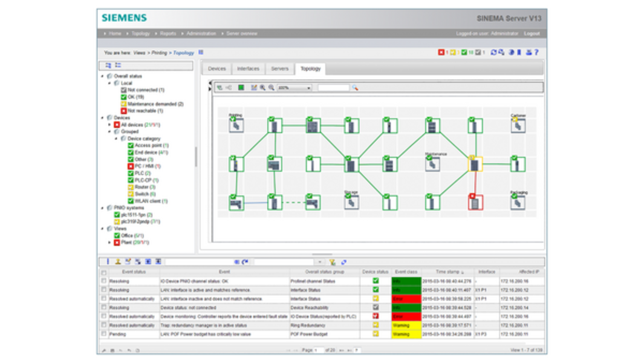This screenshot has height=363, width=644.
Task: Click red Error class cell for 'interface inactive' event
Action: coord(406,299)
